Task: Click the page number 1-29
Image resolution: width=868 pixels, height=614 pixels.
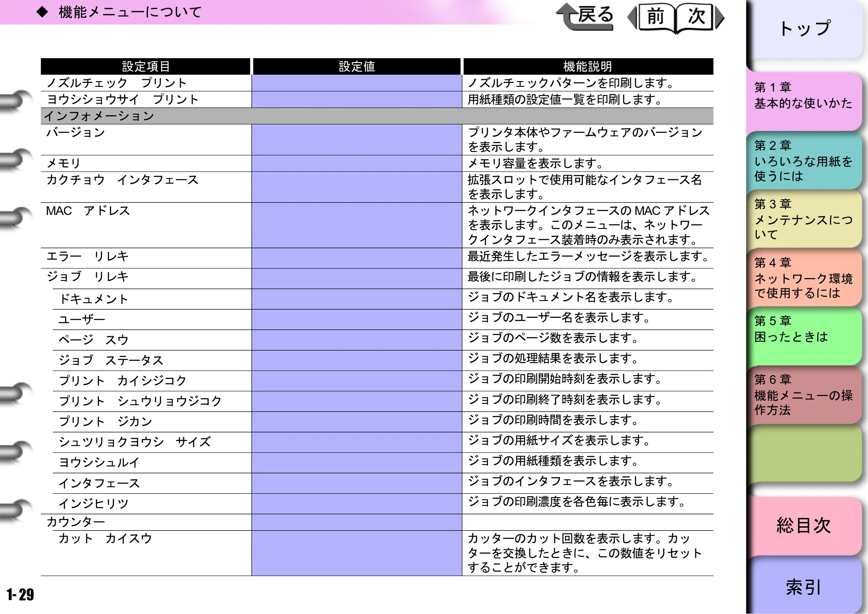Action: 20,594
